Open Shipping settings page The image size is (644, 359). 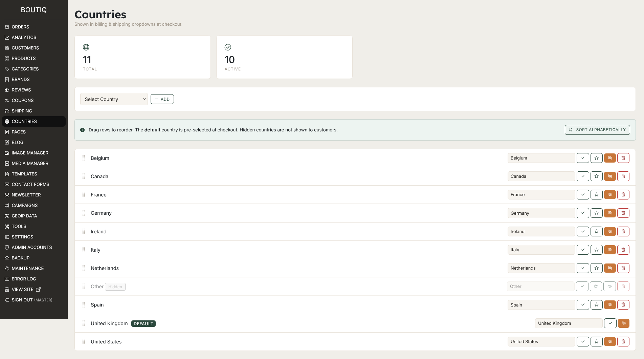pyautogui.click(x=34, y=111)
